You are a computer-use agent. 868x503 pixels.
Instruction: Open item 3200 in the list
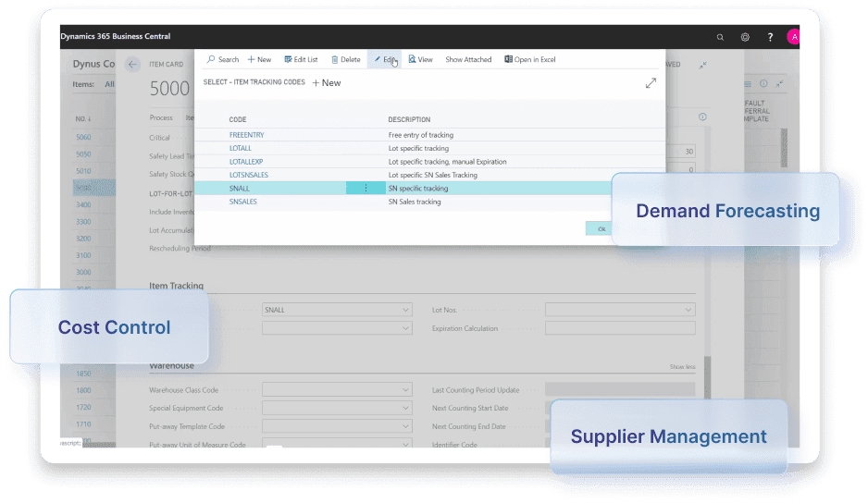point(83,239)
